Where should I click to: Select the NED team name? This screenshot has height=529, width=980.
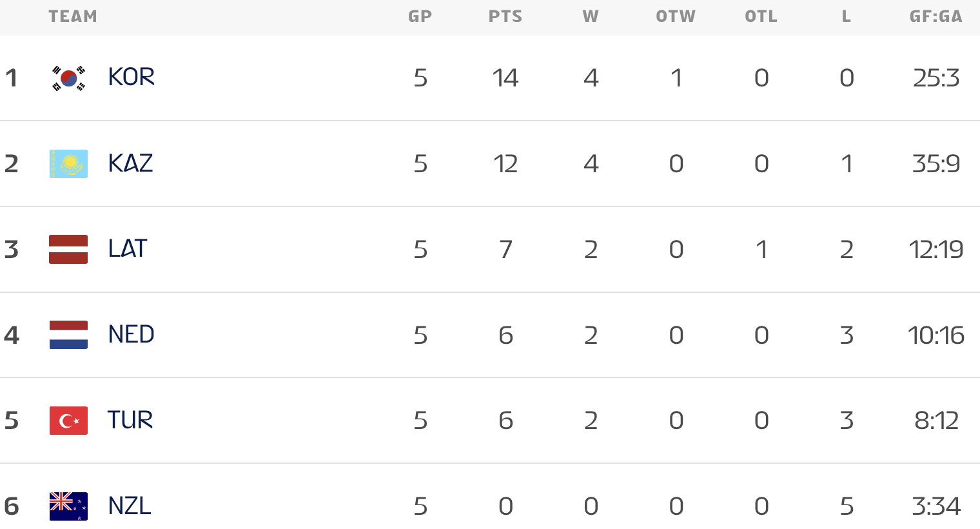coord(132,335)
